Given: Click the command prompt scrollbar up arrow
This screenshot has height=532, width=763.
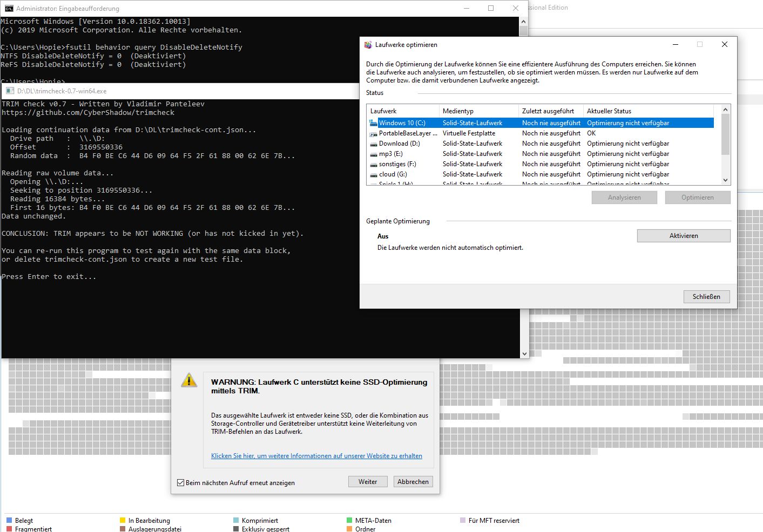Looking at the screenshot, I should point(523,22).
